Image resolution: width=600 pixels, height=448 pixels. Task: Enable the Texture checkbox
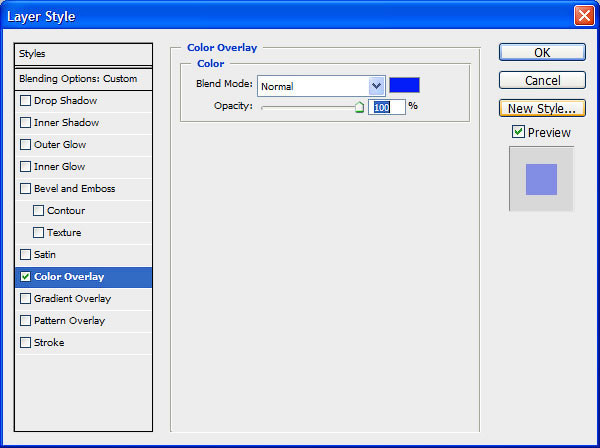(38, 233)
